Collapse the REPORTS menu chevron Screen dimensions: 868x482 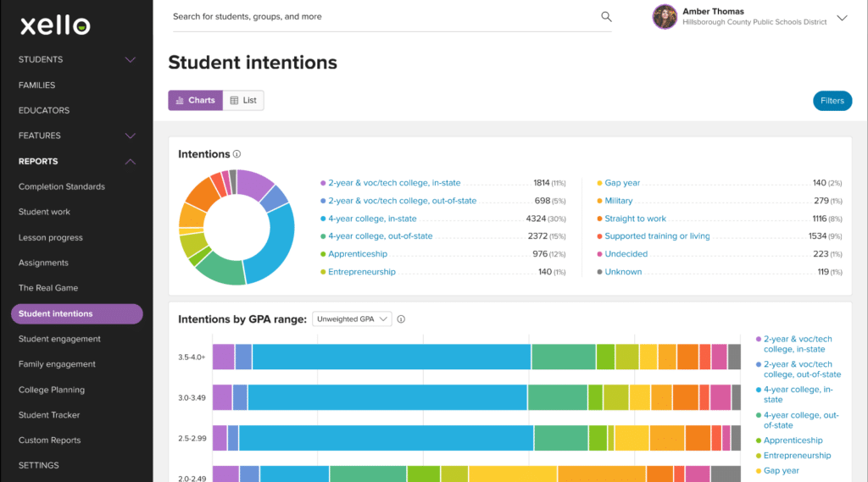click(x=130, y=162)
